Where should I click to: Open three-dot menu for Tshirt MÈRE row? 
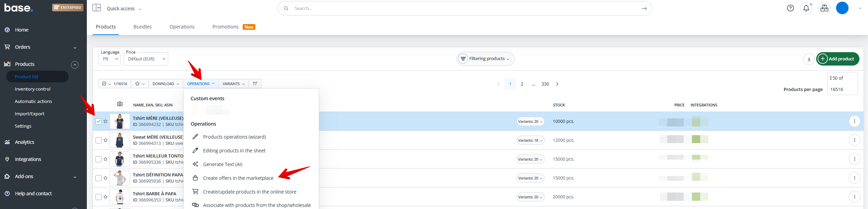click(854, 121)
